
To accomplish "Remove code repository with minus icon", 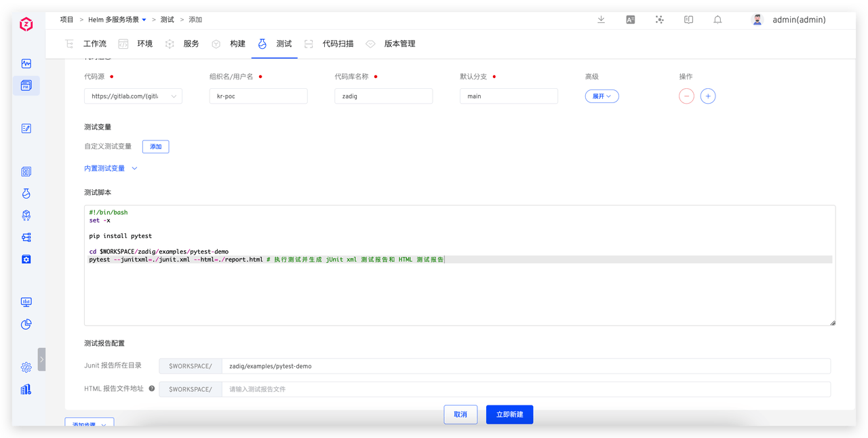I will point(686,96).
